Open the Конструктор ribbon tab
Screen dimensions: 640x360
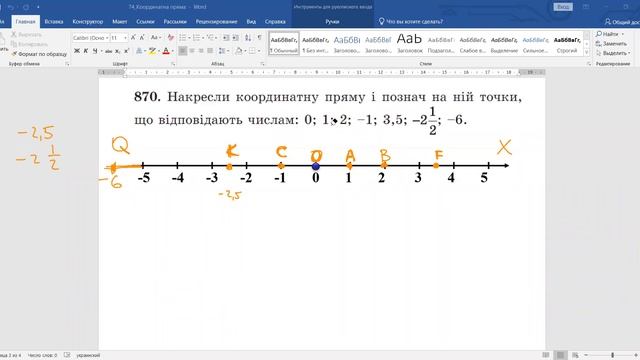(x=88, y=22)
